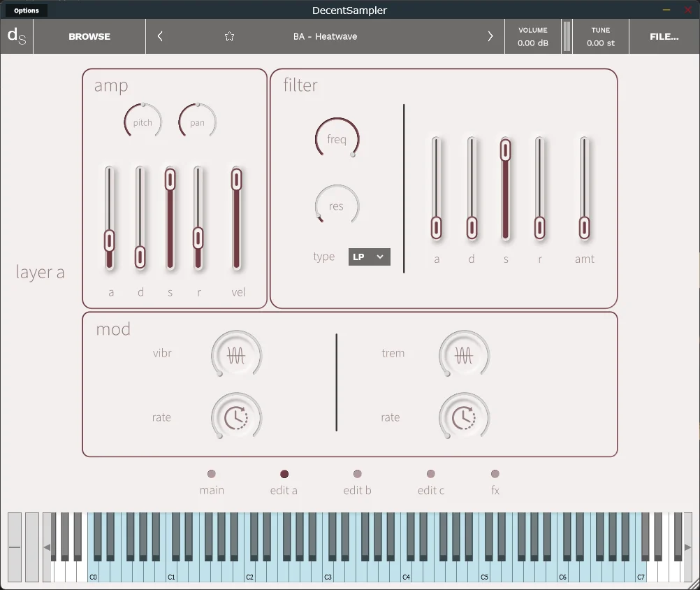The height and width of the screenshot is (590, 700).
Task: Click the trem waveform knob
Action: click(x=464, y=356)
